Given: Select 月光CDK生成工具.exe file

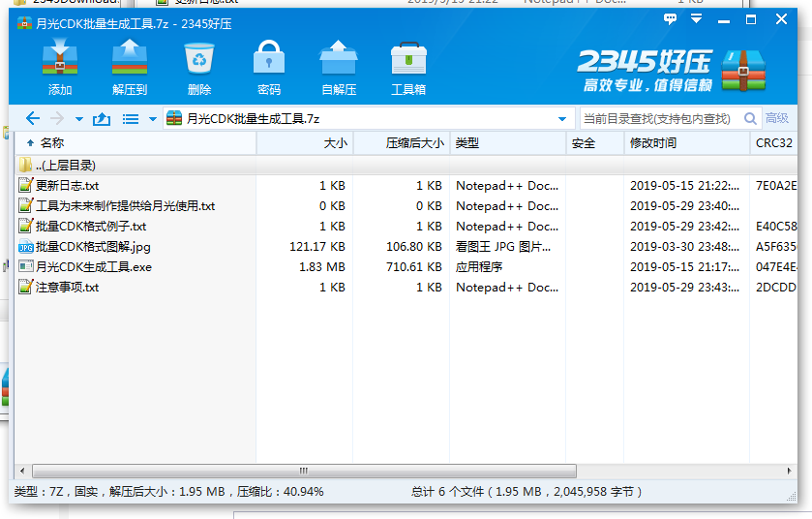Looking at the screenshot, I should [x=94, y=266].
